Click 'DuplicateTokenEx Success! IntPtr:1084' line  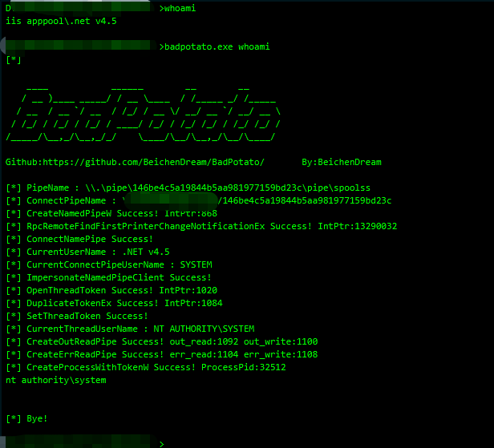click(114, 303)
